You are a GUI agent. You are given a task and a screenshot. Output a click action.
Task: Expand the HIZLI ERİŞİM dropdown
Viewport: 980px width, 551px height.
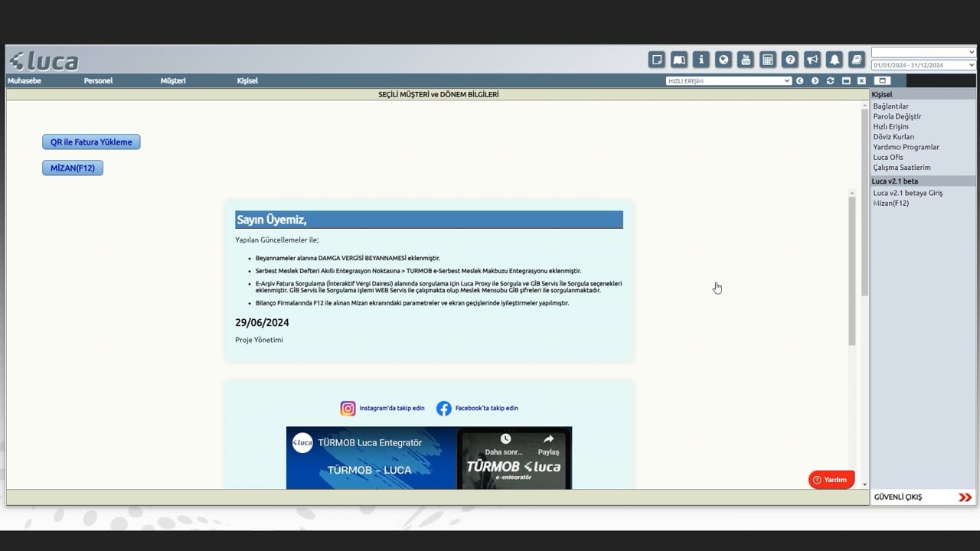pos(728,80)
